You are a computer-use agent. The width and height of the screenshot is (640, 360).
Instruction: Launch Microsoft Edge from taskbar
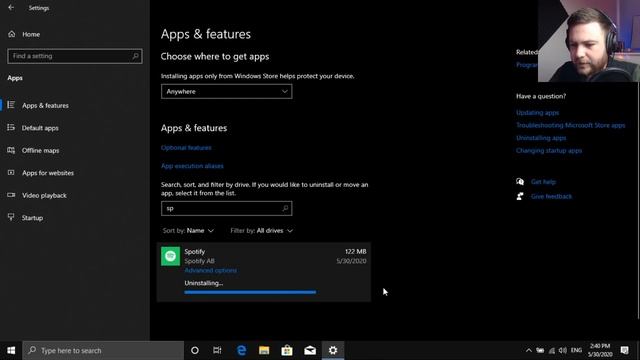point(241,350)
